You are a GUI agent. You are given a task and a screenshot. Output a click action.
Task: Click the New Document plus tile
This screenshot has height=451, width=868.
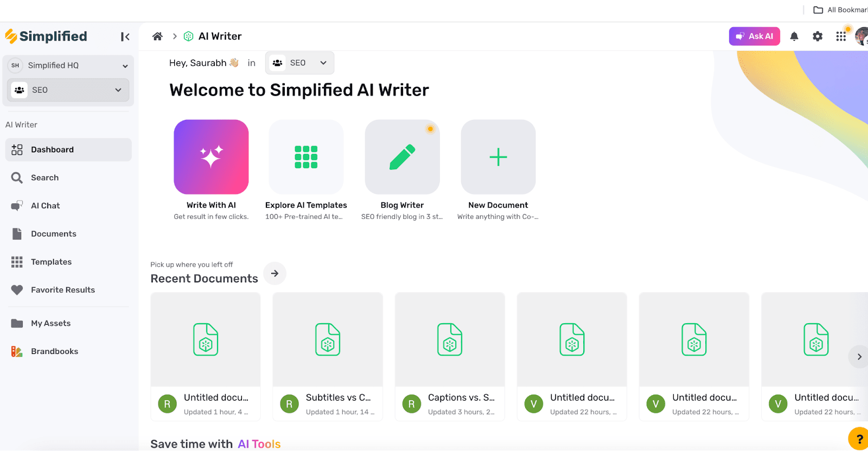[x=498, y=157]
